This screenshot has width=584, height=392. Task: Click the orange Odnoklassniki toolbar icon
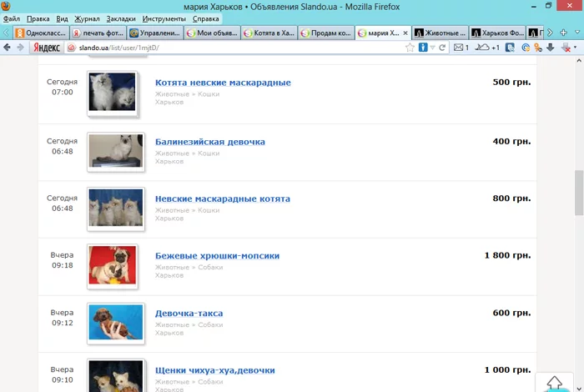tap(538, 48)
